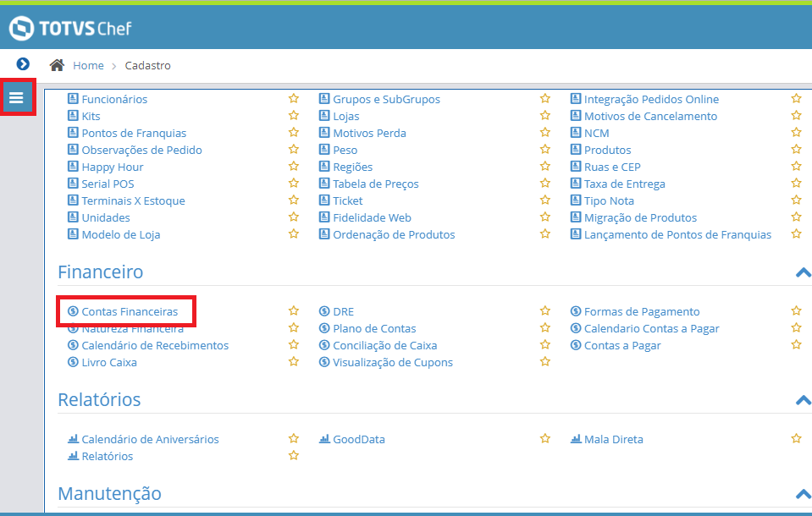Star the Produtos entry

[x=797, y=149]
